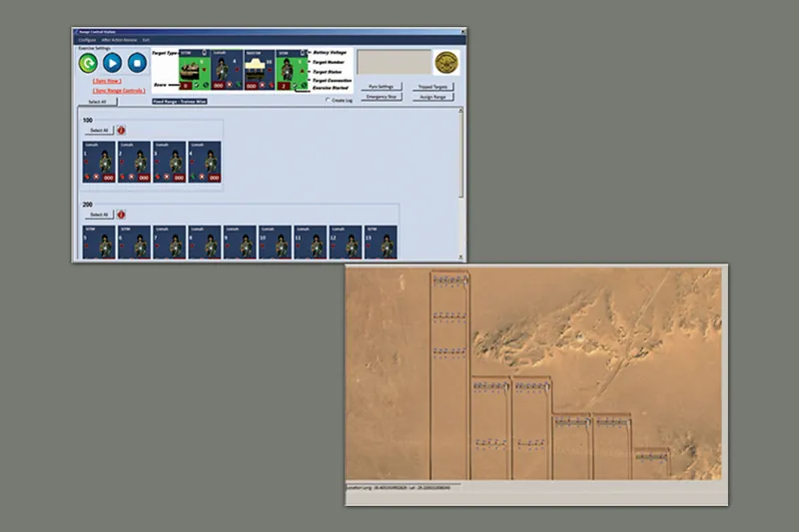
Task: Click the gold emblem logo
Action: coord(446,63)
